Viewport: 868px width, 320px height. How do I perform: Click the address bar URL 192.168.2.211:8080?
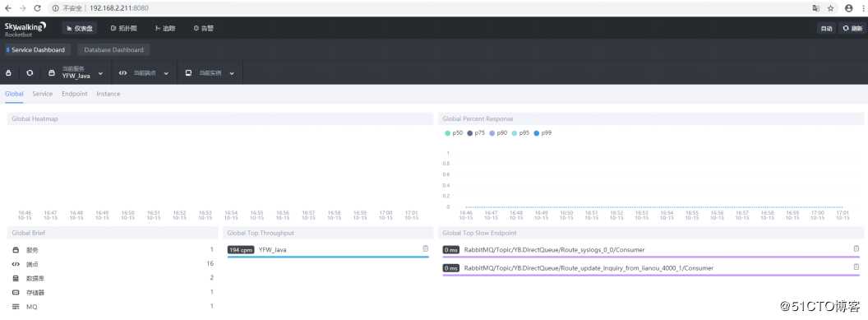(x=118, y=8)
